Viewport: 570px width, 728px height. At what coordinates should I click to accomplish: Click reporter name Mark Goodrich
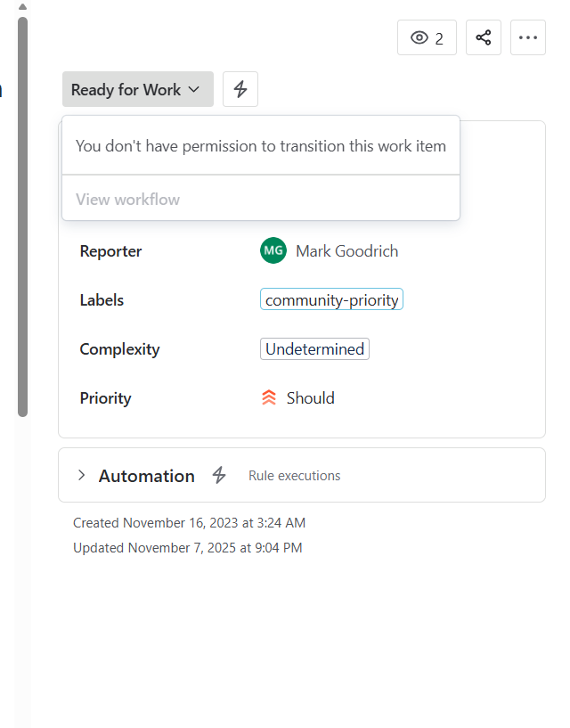point(346,251)
